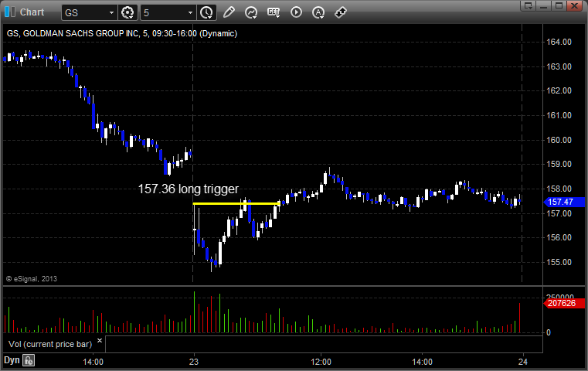Viewport: 588px width, 371px height.
Task: Click the GET tools icon
Action: [x=274, y=12]
